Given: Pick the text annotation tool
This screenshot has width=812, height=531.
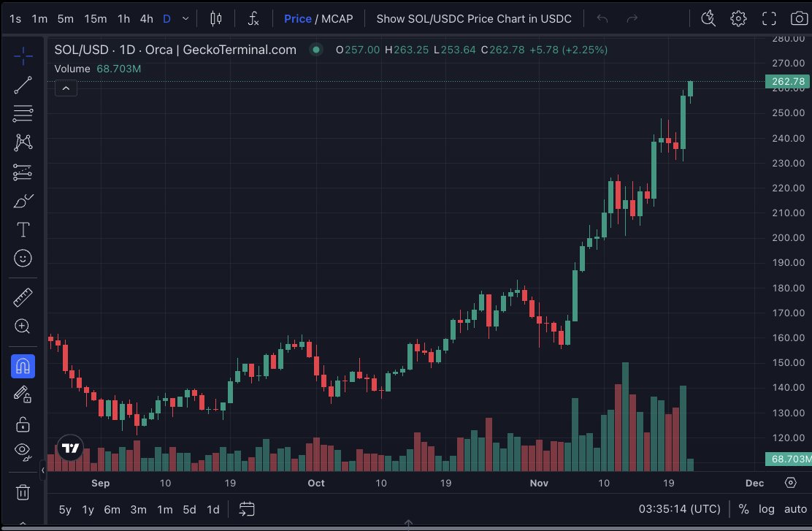Looking at the screenshot, I should pos(23,229).
